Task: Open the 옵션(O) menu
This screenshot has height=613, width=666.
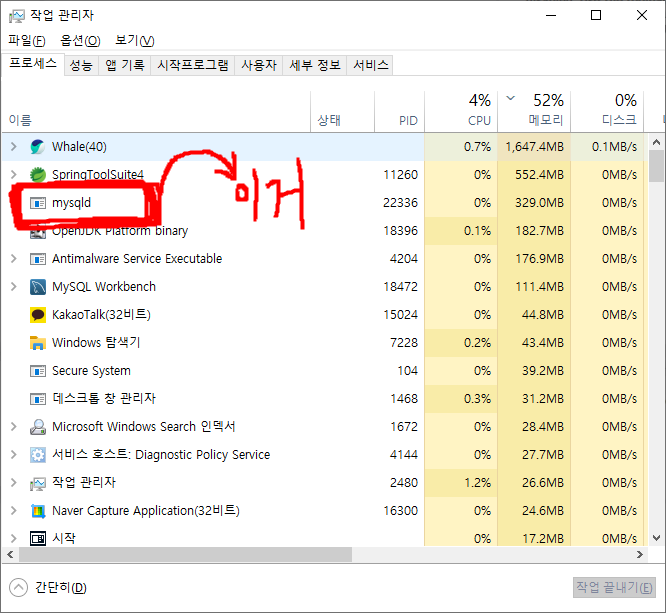Action: click(x=80, y=40)
